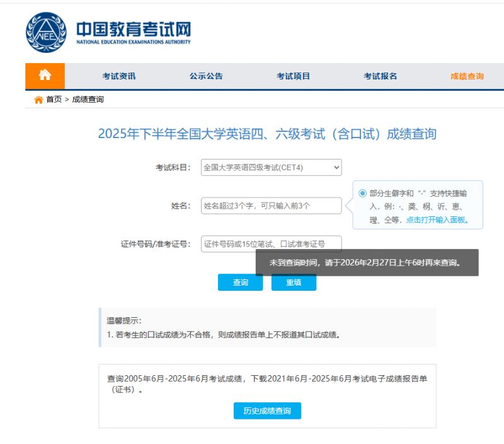Click the 查询 button
The height and width of the screenshot is (444, 504).
coord(241,282)
